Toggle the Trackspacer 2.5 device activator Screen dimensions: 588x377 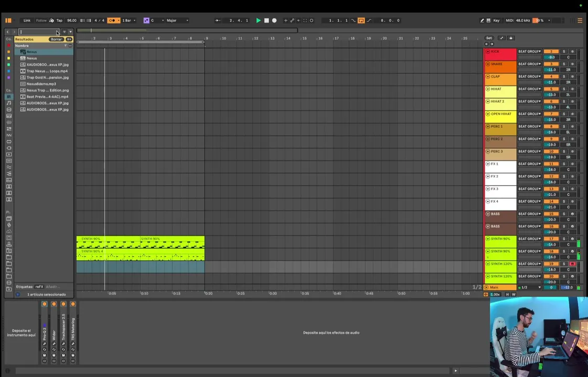[63, 304]
